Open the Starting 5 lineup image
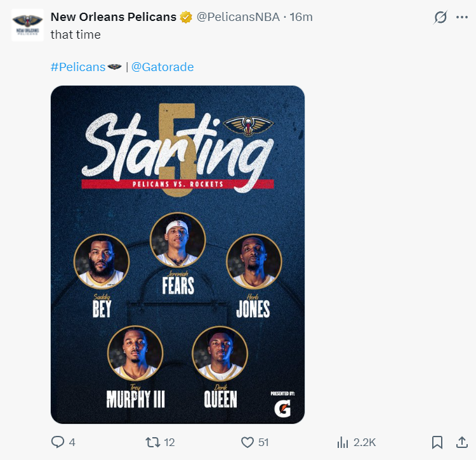Viewport: 476px width, 460px height. (178, 254)
